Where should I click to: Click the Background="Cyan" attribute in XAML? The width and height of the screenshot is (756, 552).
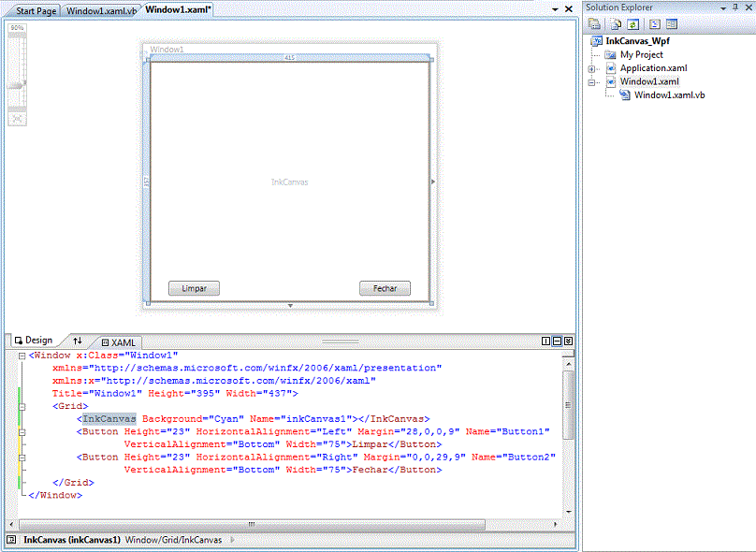[x=193, y=419]
